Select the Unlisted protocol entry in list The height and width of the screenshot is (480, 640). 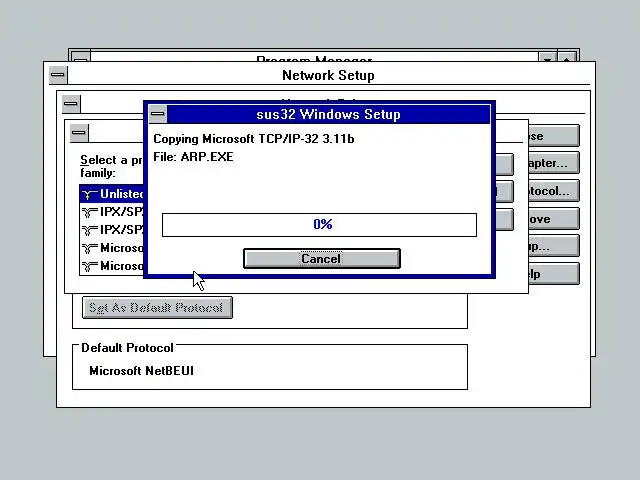112,194
